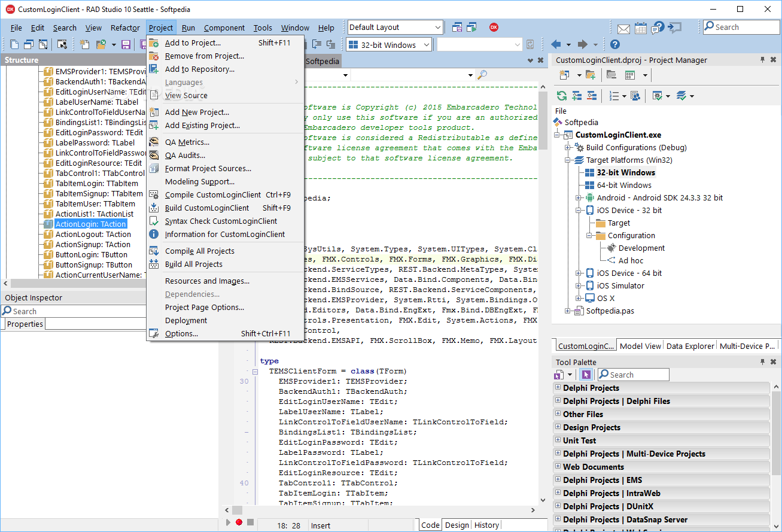Click the Object Inspector Search field
The image size is (782, 532).
(x=73, y=311)
